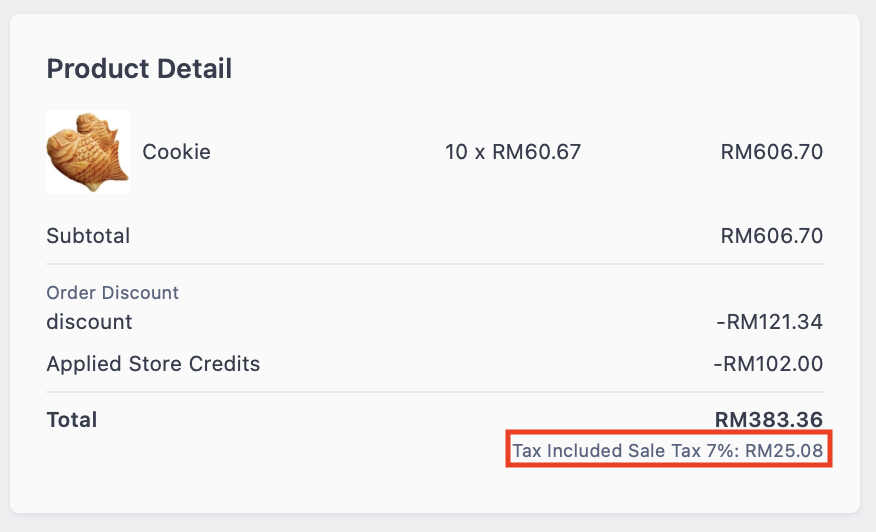Click the red highlighted tax box border
Viewport: 876px width, 532px height.
[669, 431]
